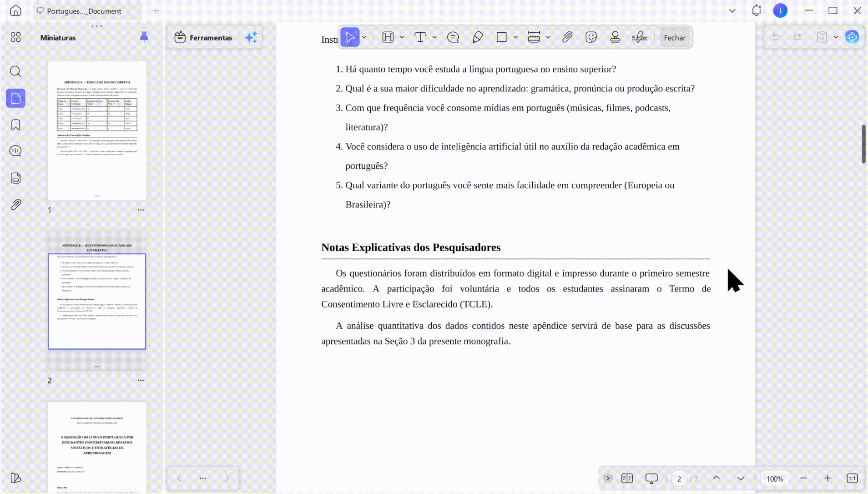This screenshot has height=494, width=868.
Task: Go to the Home icon
Action: [16, 10]
